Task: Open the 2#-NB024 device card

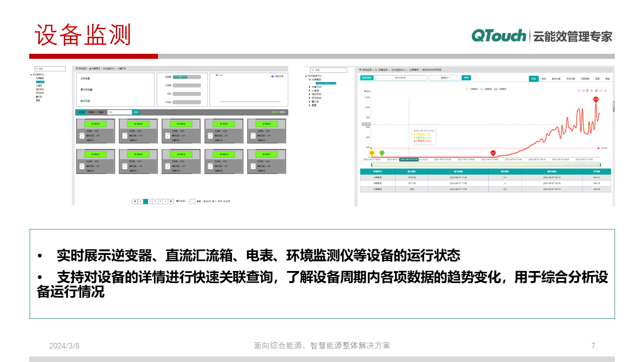Action: pos(181,124)
